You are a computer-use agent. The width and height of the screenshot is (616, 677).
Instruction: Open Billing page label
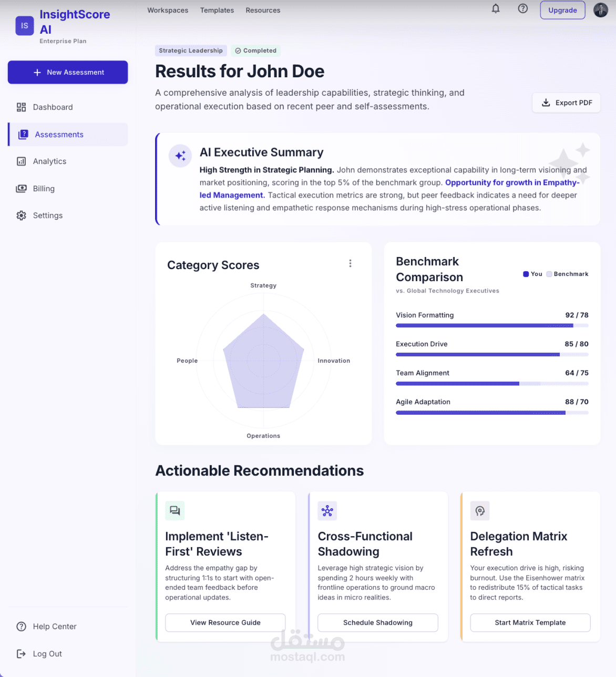(44, 189)
